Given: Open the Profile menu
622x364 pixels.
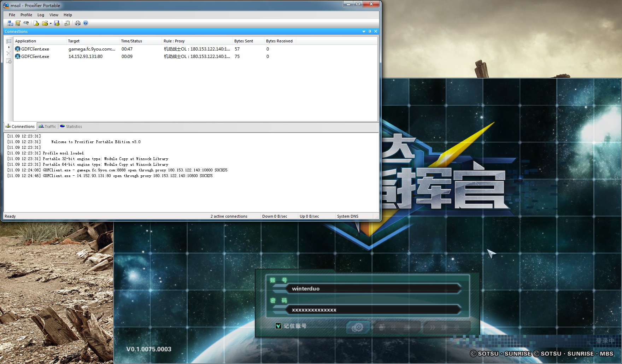Looking at the screenshot, I should pos(26,15).
